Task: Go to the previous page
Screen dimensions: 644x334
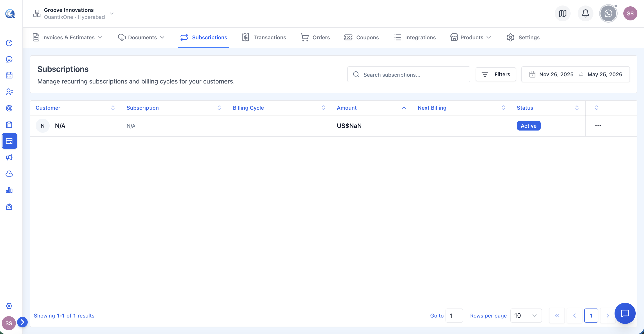Action: tap(574, 316)
